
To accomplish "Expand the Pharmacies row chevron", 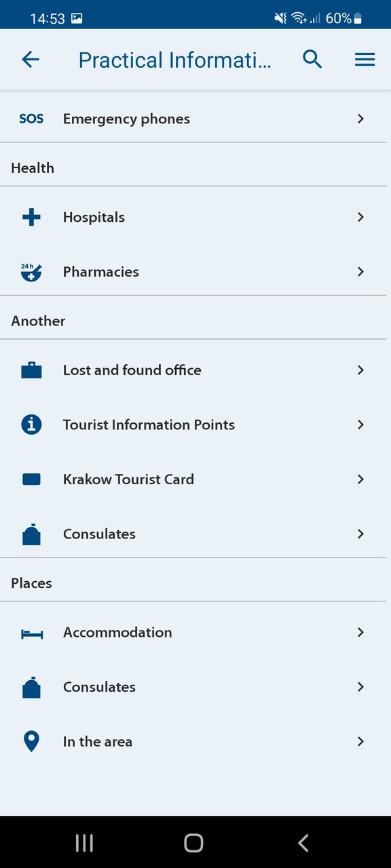I will point(360,271).
